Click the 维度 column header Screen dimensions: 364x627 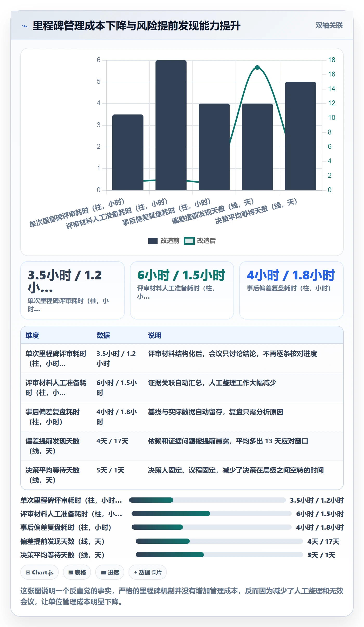(32, 335)
